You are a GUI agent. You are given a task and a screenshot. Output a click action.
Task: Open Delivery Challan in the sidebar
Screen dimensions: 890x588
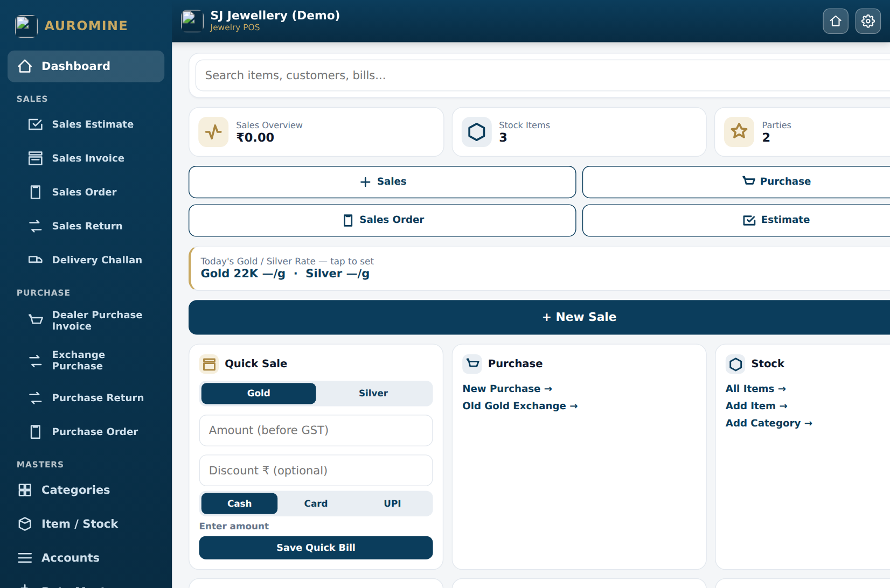coord(86,260)
